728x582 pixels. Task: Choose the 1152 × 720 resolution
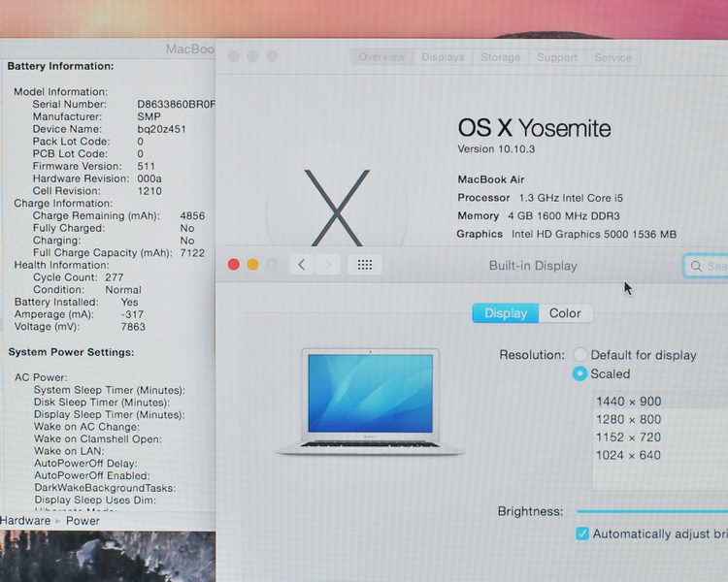pos(660,437)
